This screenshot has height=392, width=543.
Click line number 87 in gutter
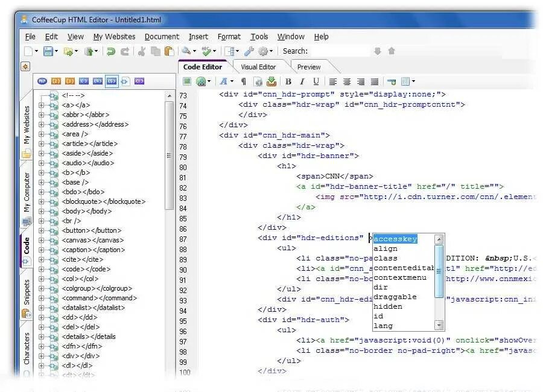183,239
